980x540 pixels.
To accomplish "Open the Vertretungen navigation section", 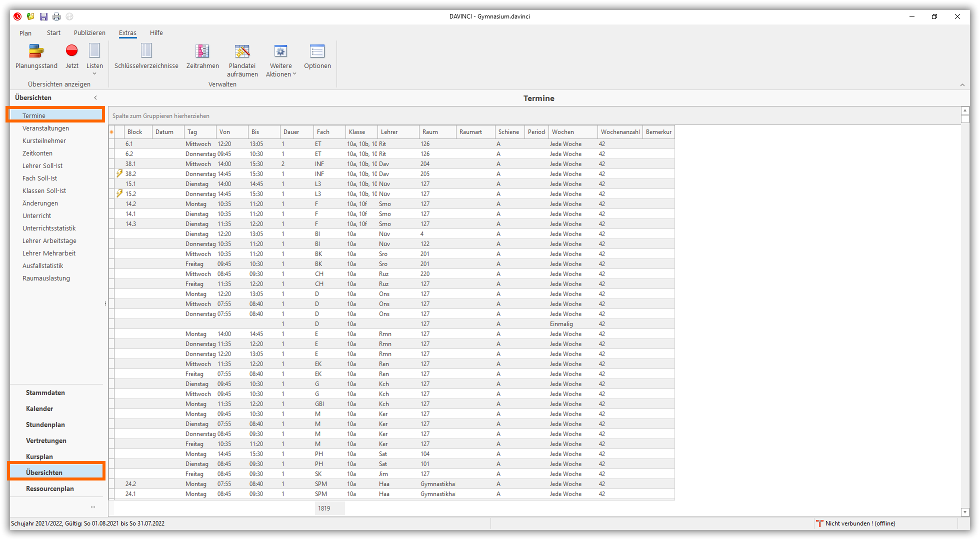I will tap(46, 441).
